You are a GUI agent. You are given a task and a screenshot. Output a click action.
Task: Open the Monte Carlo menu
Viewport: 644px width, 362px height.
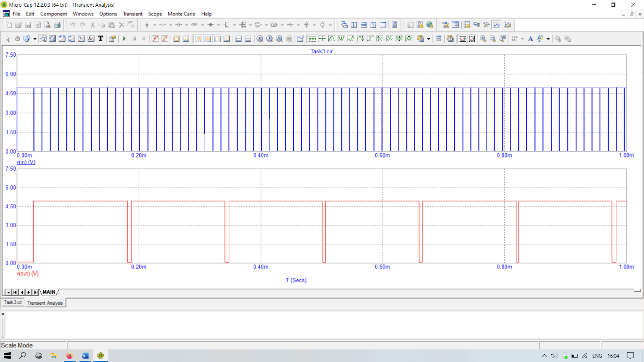click(x=181, y=14)
